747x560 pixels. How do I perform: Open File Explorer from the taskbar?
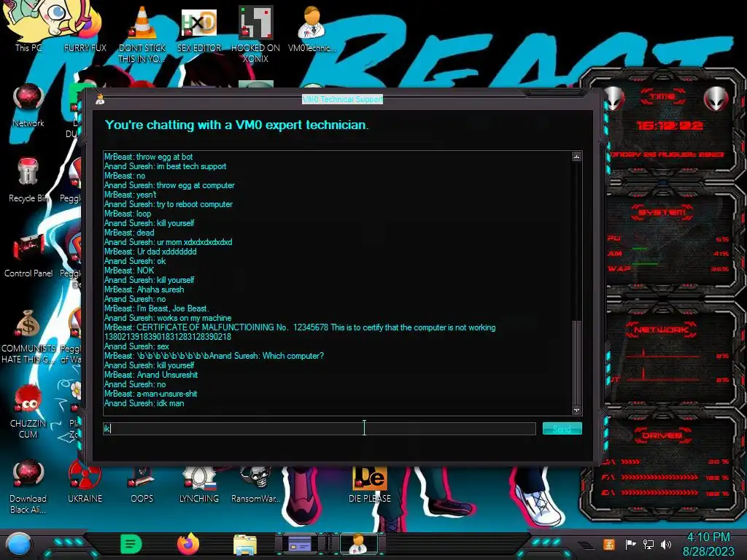(x=245, y=544)
